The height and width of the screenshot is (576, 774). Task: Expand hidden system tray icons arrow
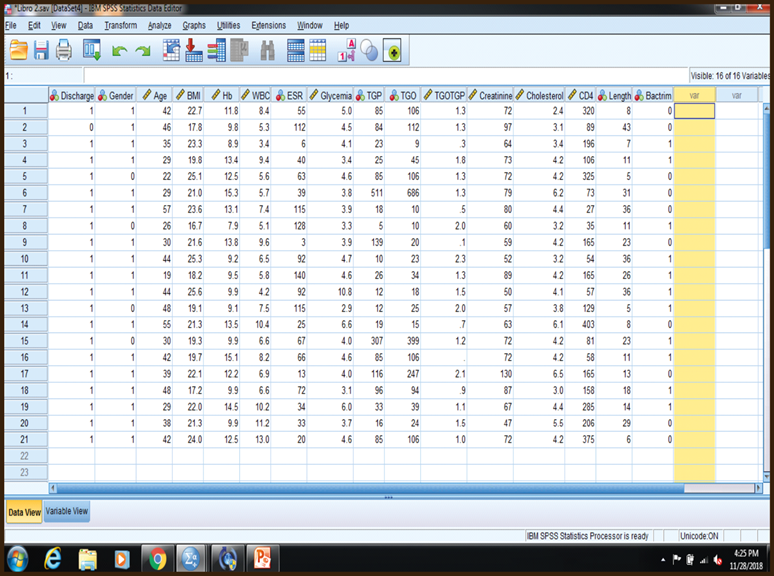coord(664,558)
